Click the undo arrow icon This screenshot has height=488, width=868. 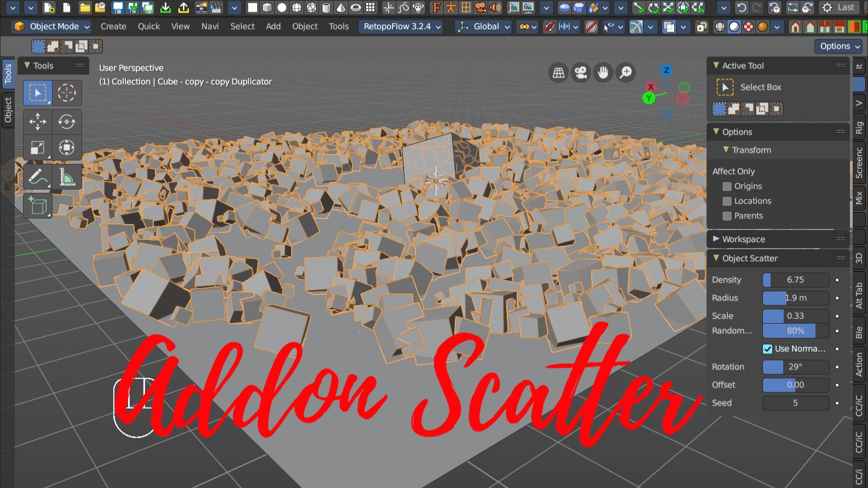coord(741,8)
